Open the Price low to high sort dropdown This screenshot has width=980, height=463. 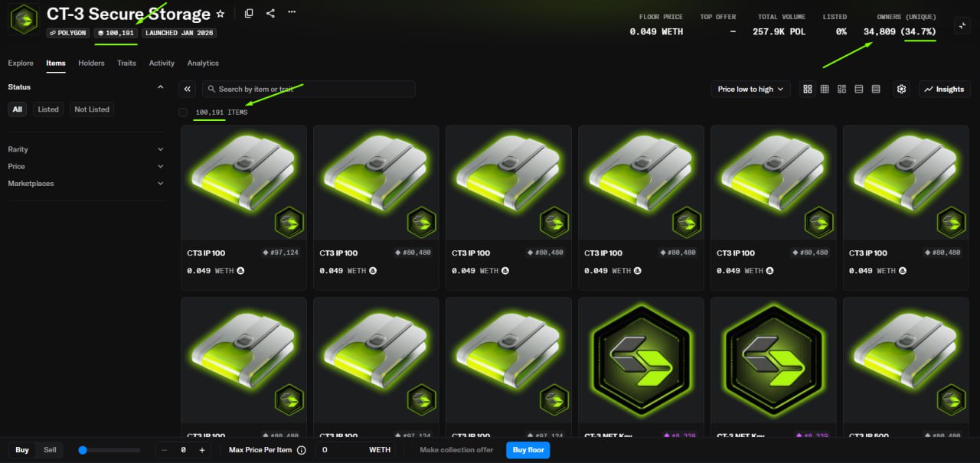750,89
